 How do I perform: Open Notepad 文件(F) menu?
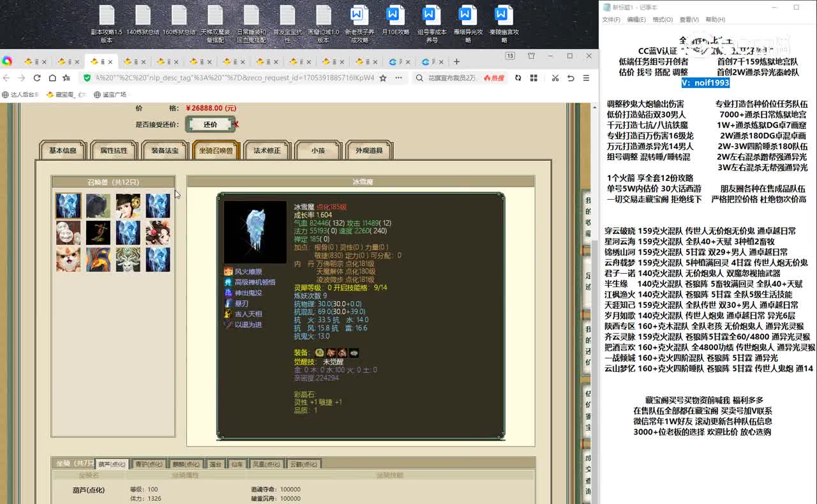tap(611, 20)
